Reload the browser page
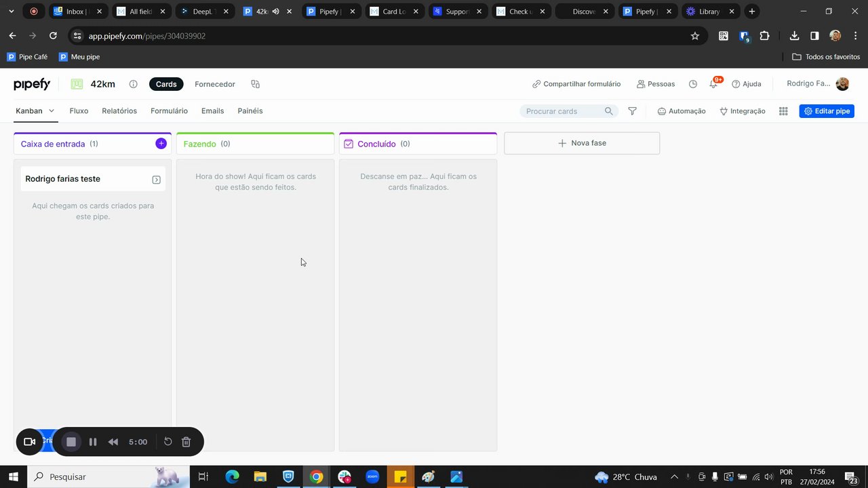868x488 pixels. [x=53, y=36]
